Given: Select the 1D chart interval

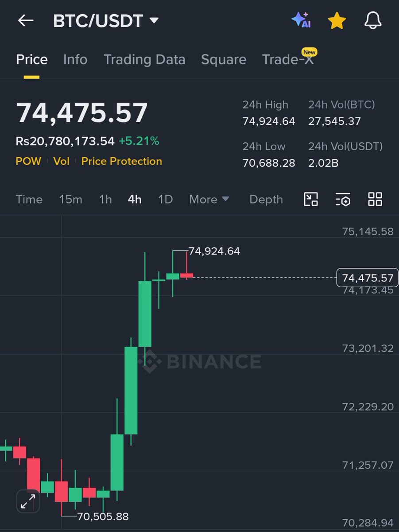Looking at the screenshot, I should coord(165,199).
